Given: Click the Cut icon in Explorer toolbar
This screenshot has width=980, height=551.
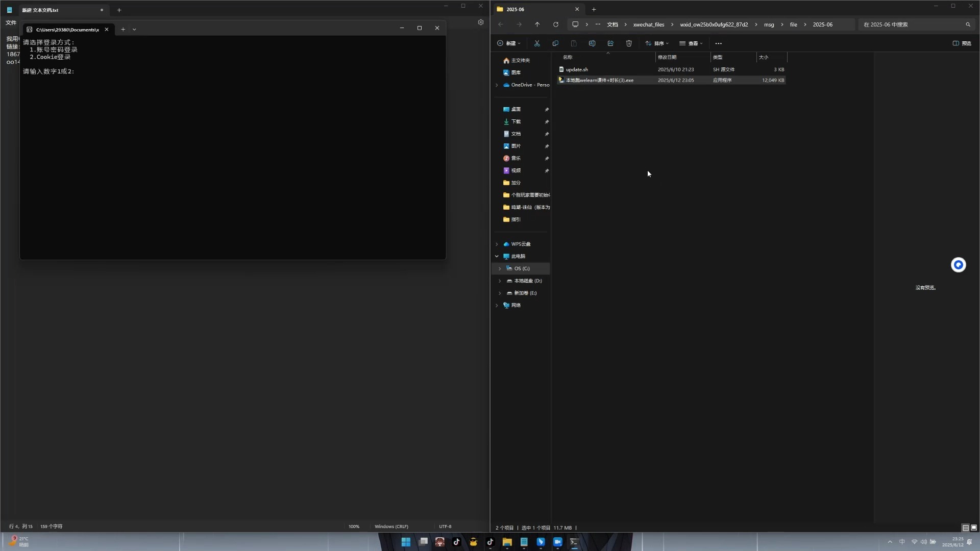Looking at the screenshot, I should [x=537, y=43].
